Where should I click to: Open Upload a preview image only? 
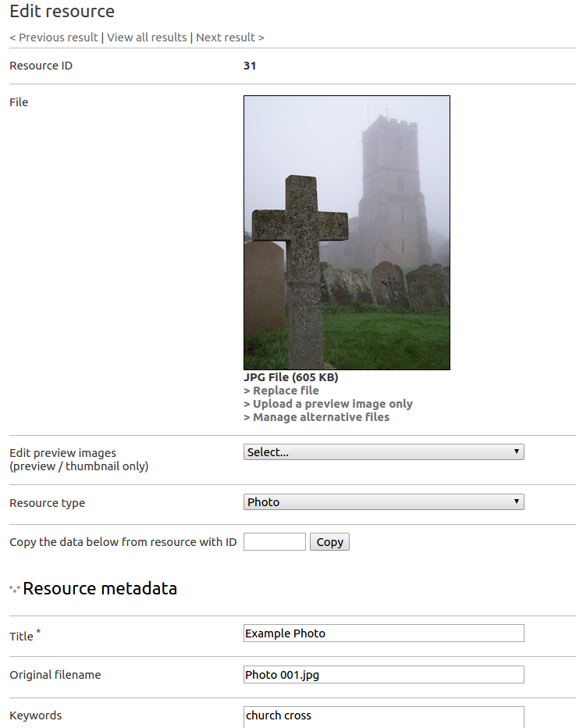click(328, 404)
